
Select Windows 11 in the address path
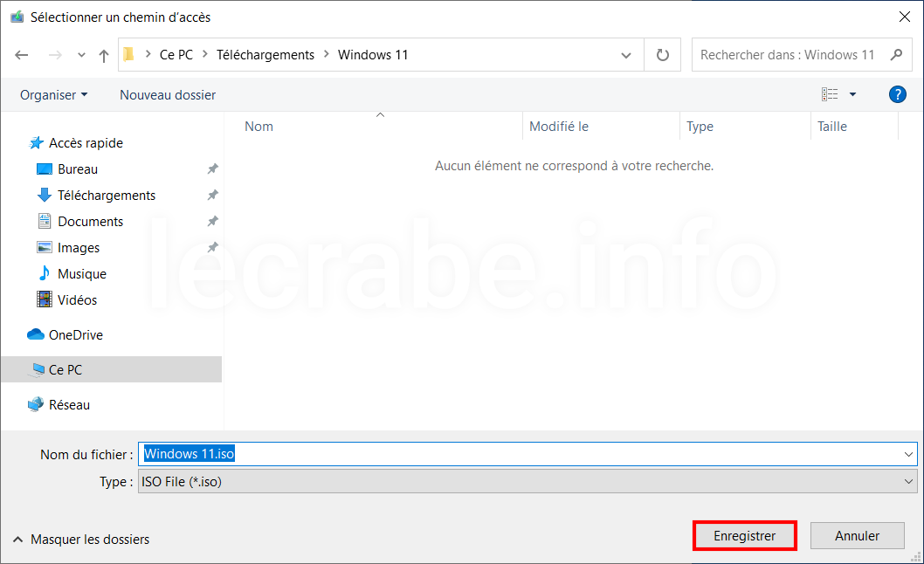372,55
